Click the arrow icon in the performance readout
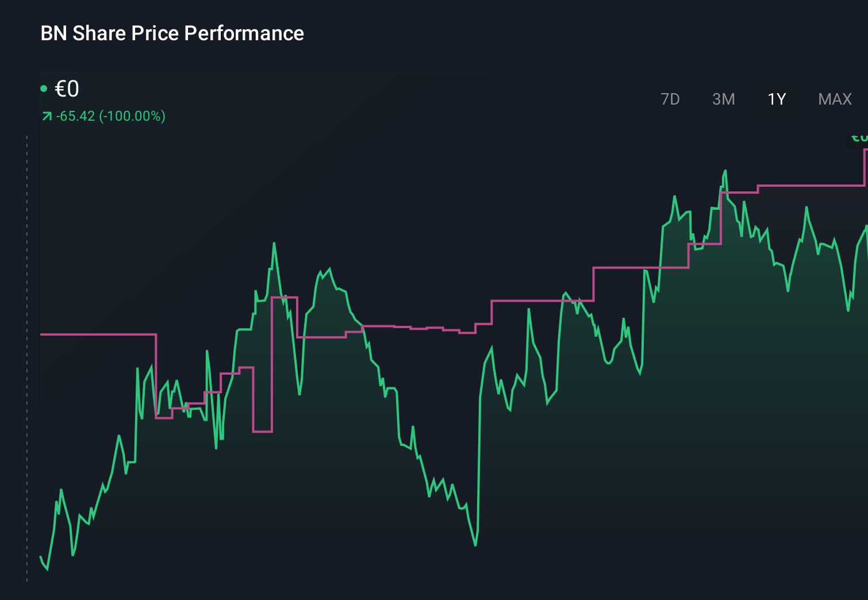 pos(46,116)
